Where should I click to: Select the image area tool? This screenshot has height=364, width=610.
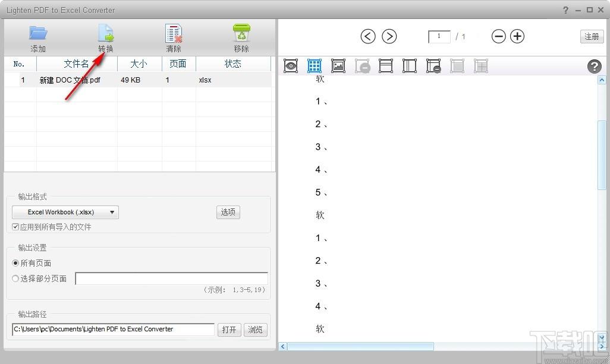[x=338, y=66]
